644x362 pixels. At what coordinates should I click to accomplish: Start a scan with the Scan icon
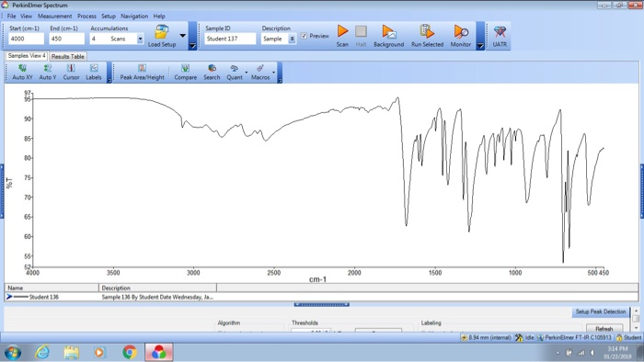[x=342, y=36]
